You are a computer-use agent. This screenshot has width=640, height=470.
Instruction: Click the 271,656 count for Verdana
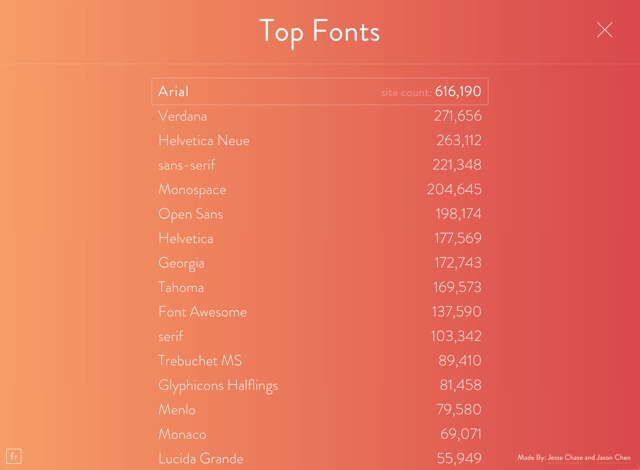tap(458, 116)
